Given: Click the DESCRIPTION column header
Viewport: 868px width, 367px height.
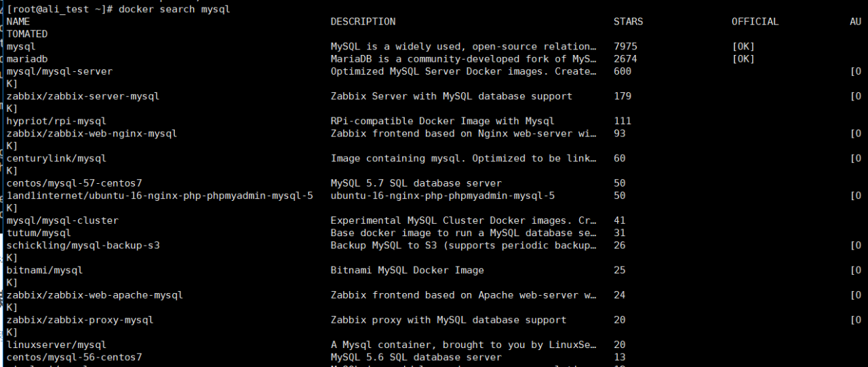Looking at the screenshot, I should [363, 22].
